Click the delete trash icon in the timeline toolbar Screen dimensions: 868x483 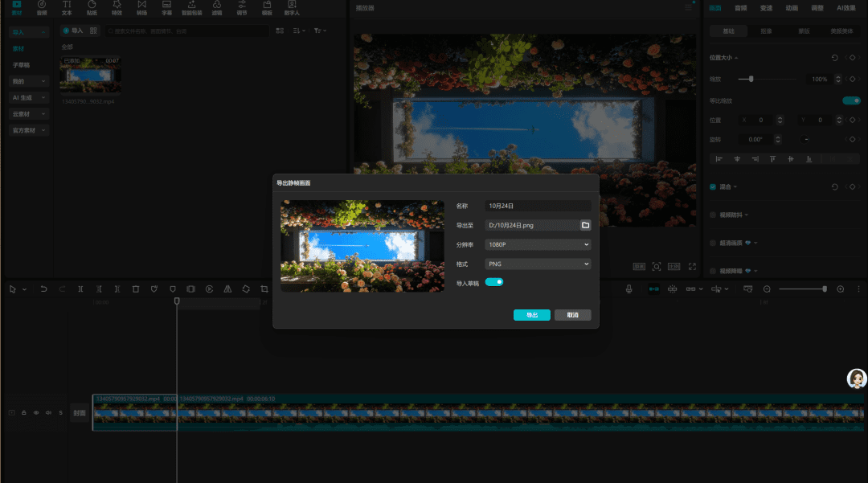point(135,289)
